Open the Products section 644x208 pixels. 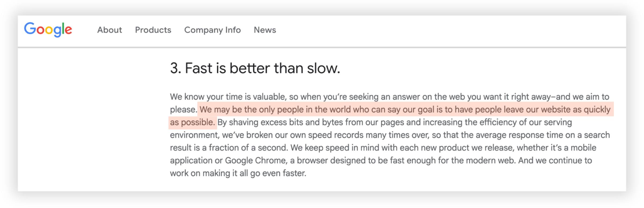pos(153,30)
